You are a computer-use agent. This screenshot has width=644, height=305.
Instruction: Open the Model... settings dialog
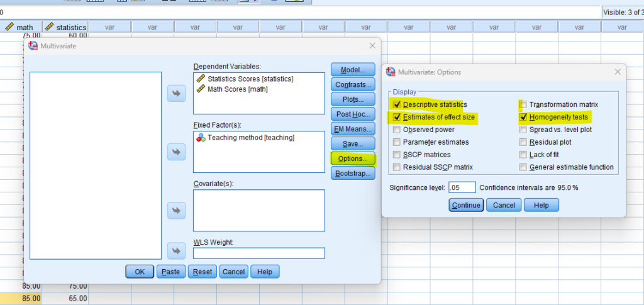353,70
